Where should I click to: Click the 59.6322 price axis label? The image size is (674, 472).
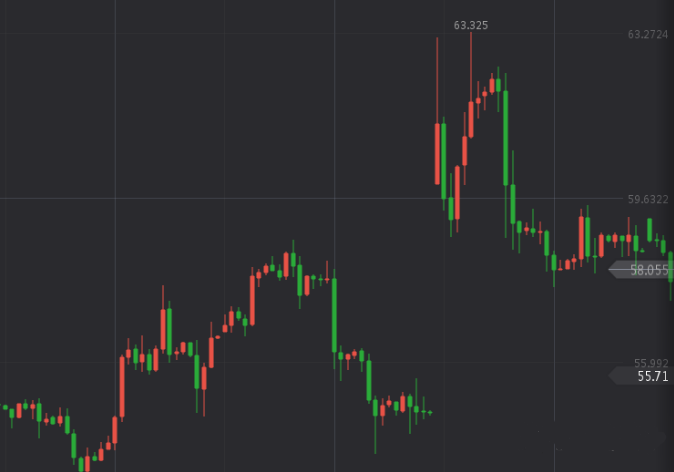(648, 199)
